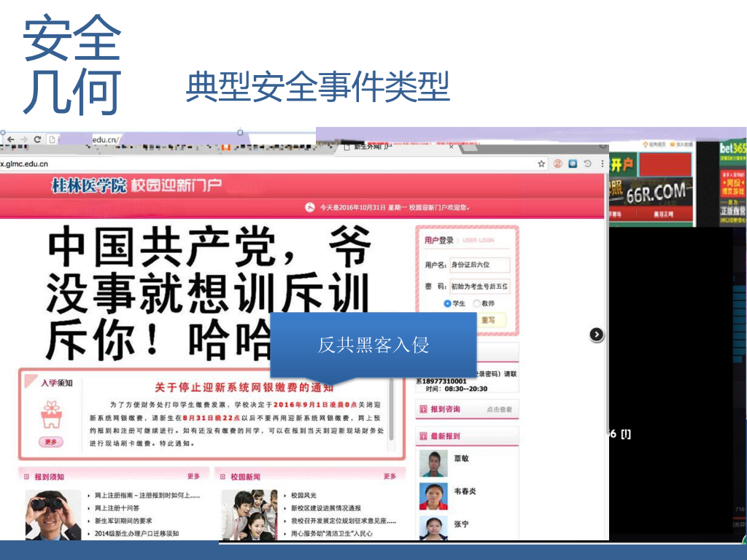Image resolution: width=747 pixels, height=560 pixels.
Task: Click the red circular extension icon
Action: coord(558,164)
